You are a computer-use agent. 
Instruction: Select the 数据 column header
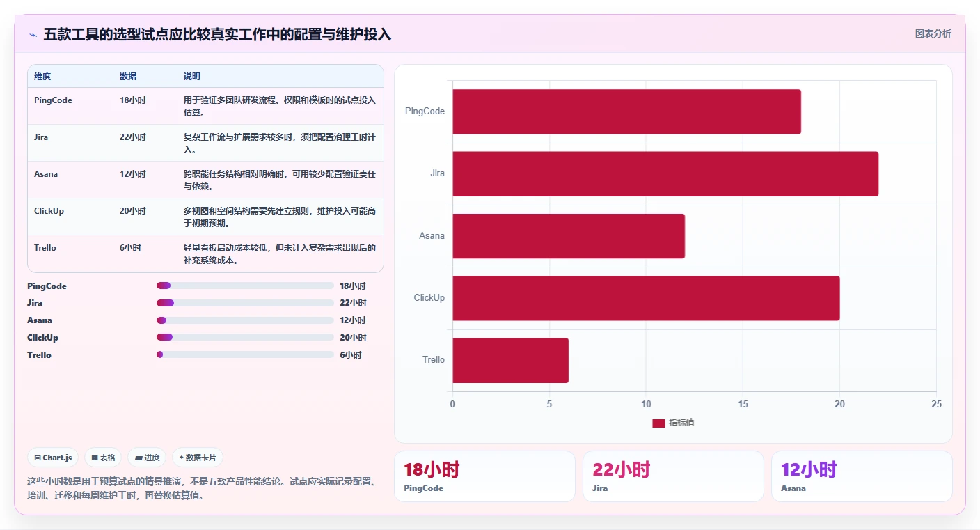pyautogui.click(x=128, y=77)
